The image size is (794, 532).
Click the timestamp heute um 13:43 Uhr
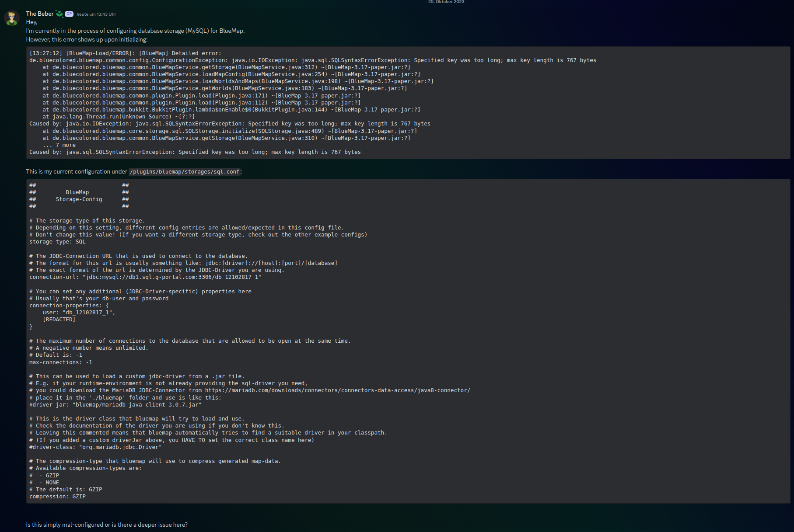click(x=96, y=14)
